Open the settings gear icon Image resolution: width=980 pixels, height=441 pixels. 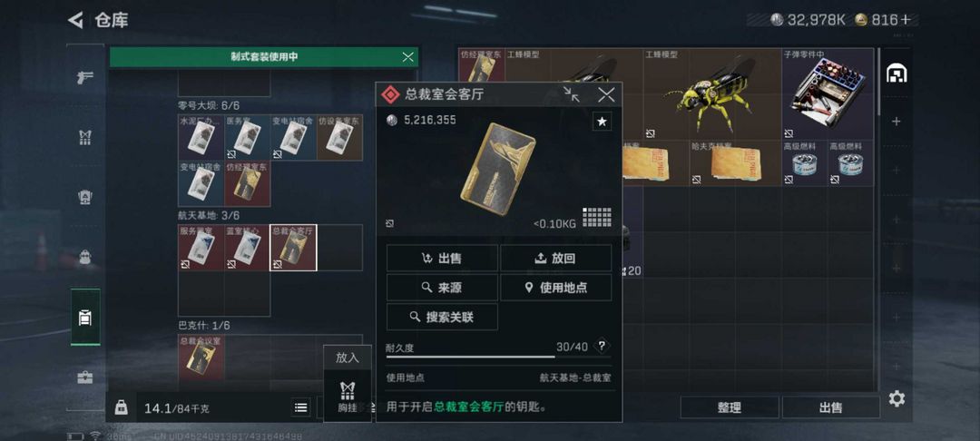[x=897, y=398]
